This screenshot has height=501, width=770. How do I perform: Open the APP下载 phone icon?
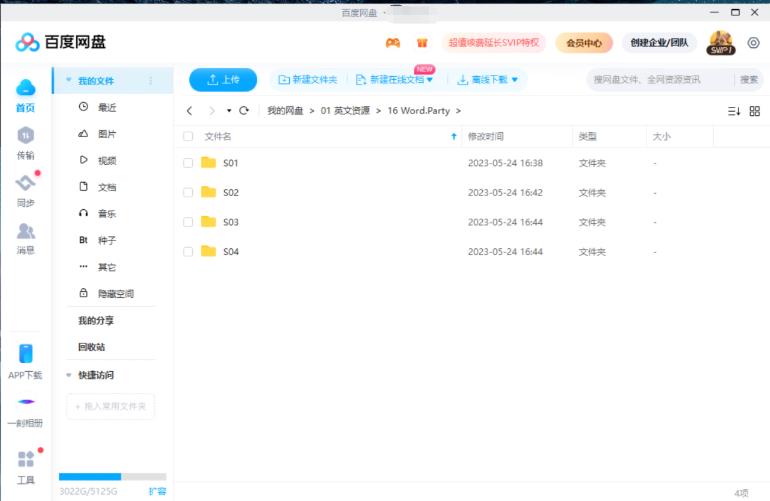click(x=26, y=354)
